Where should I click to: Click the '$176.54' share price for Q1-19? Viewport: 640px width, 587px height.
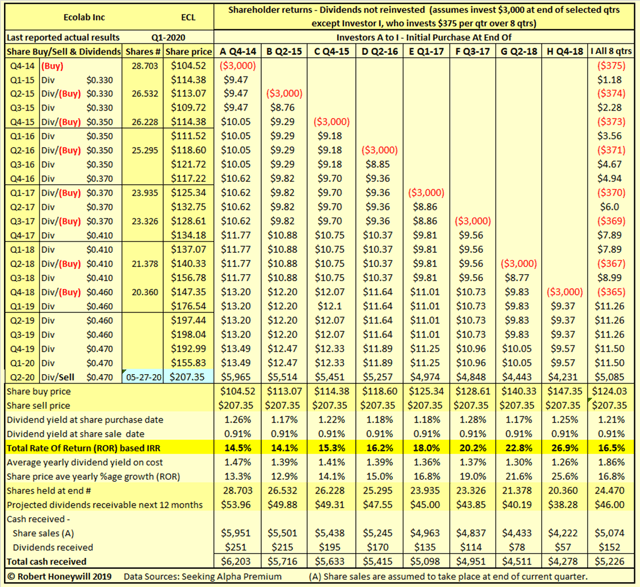click(188, 306)
